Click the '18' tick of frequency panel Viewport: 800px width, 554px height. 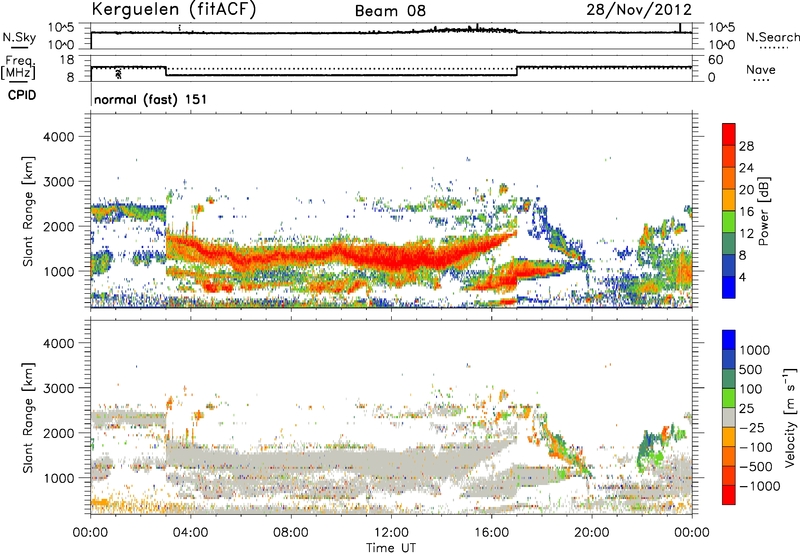pos(67,60)
